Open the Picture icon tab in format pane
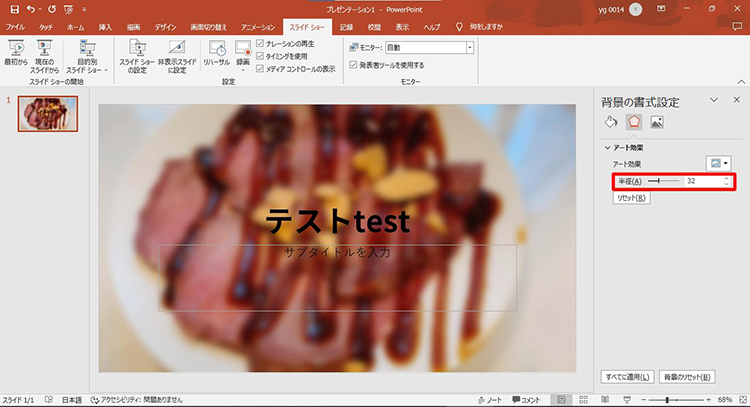750x407 pixels. [x=657, y=122]
